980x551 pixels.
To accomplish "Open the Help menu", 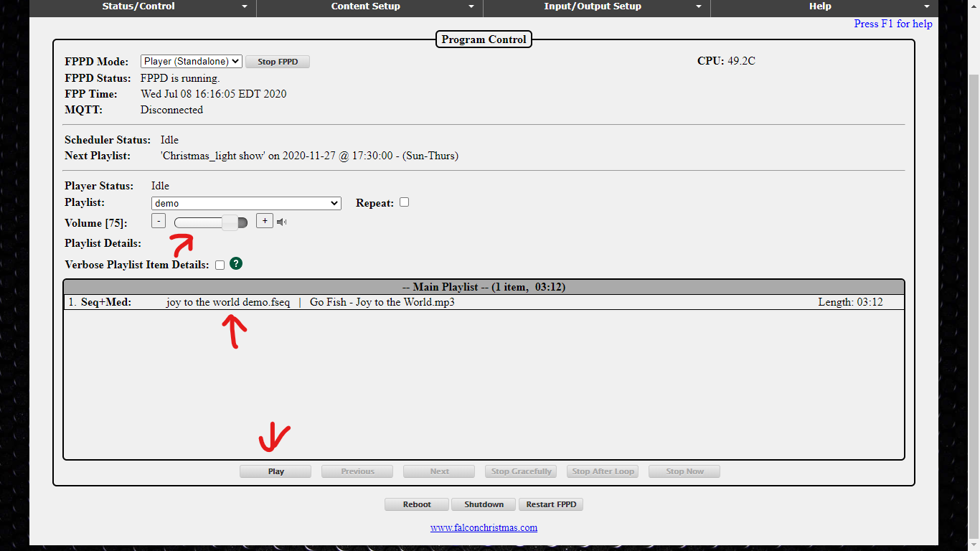I will 824,7.
